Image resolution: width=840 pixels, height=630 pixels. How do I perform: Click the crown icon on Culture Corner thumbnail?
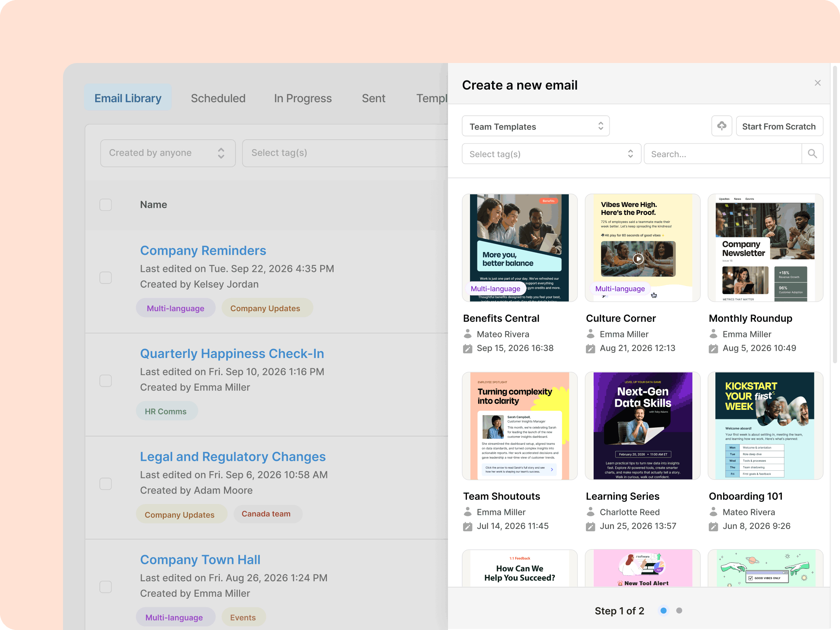[653, 295]
